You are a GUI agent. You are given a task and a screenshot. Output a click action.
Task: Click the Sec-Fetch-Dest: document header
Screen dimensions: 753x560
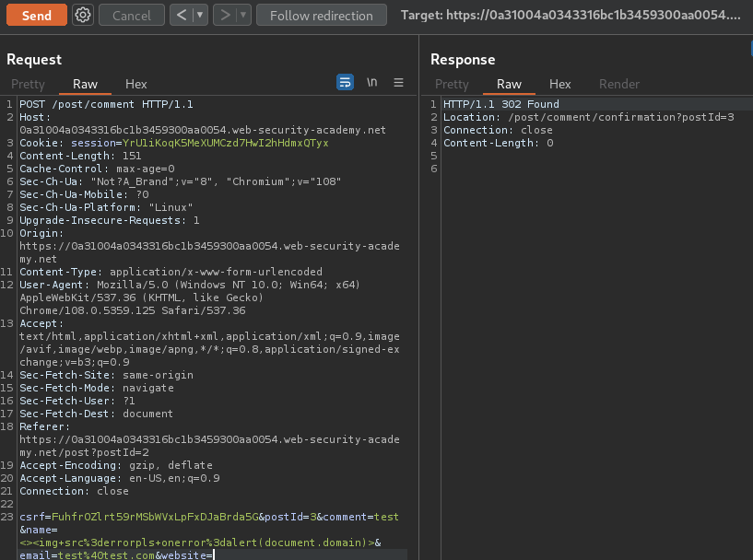pyautogui.click(x=96, y=414)
